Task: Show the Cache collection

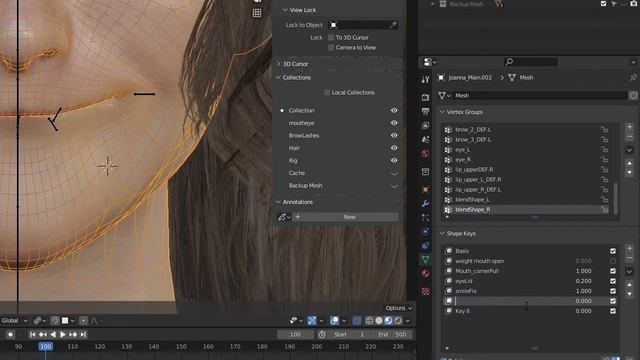Action: [394, 173]
